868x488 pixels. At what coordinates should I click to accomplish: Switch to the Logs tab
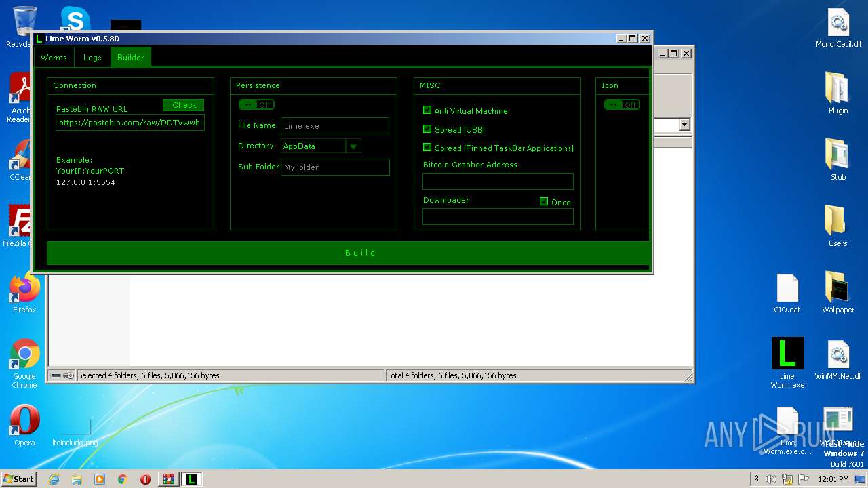(x=92, y=58)
